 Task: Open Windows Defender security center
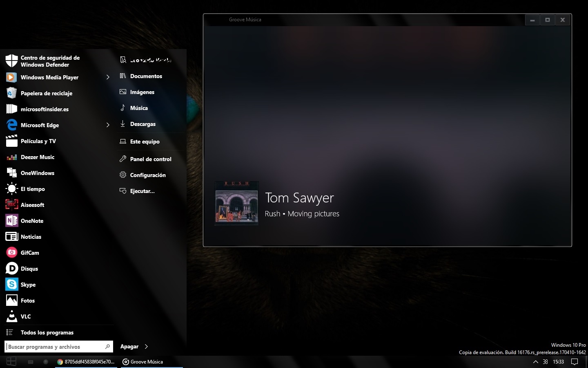pos(12,61)
